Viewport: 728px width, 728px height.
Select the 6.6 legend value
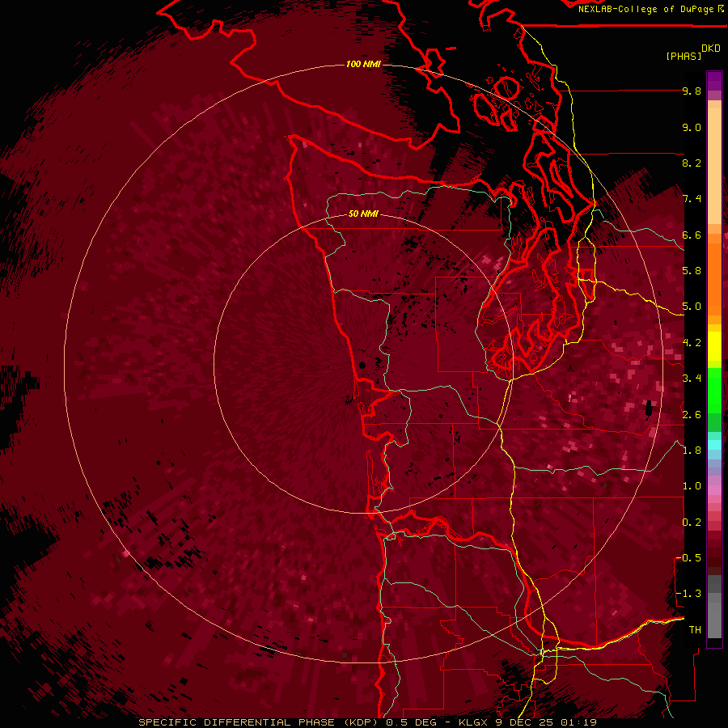coord(692,235)
